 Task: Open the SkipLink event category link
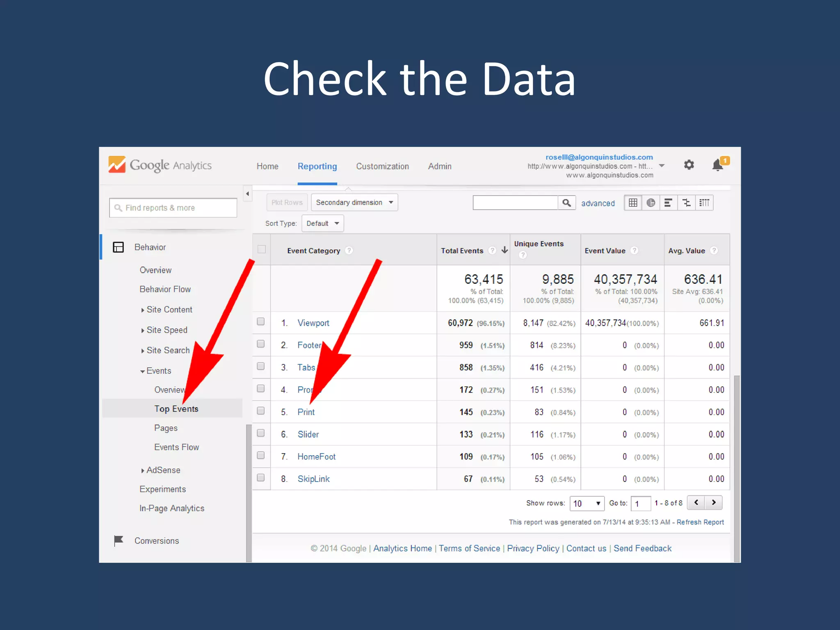pos(314,479)
